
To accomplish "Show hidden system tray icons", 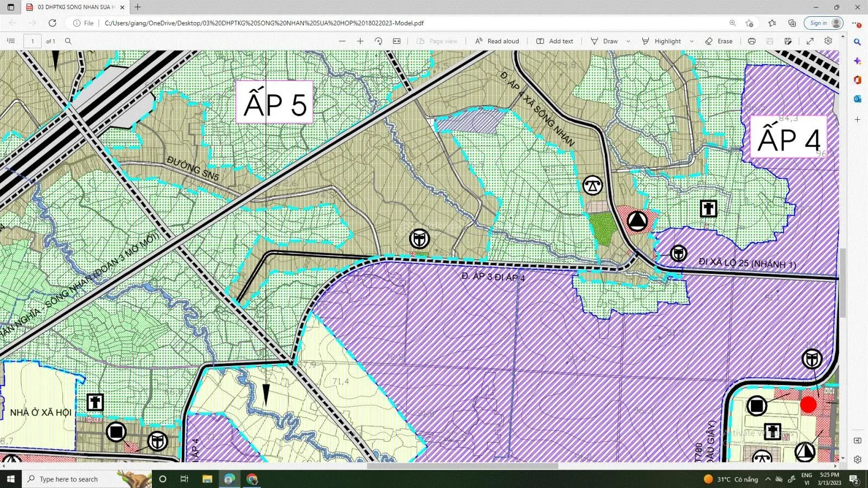I will coord(768,479).
